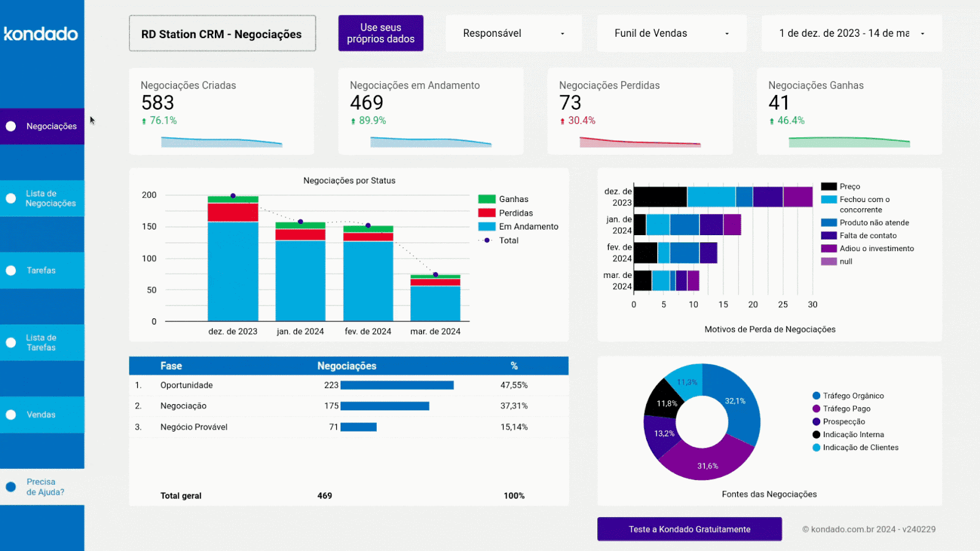The image size is (980, 551).
Task: Toggle the Perdidas series visibility
Action: point(487,212)
